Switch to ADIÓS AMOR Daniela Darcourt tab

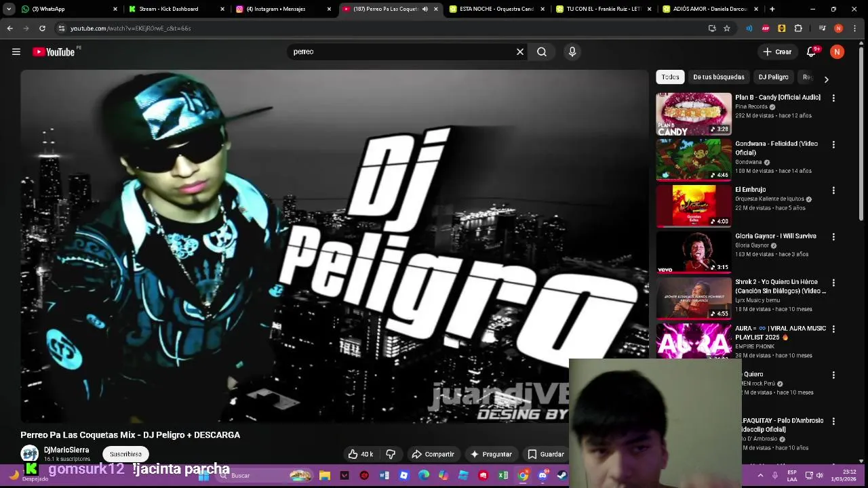[711, 9]
